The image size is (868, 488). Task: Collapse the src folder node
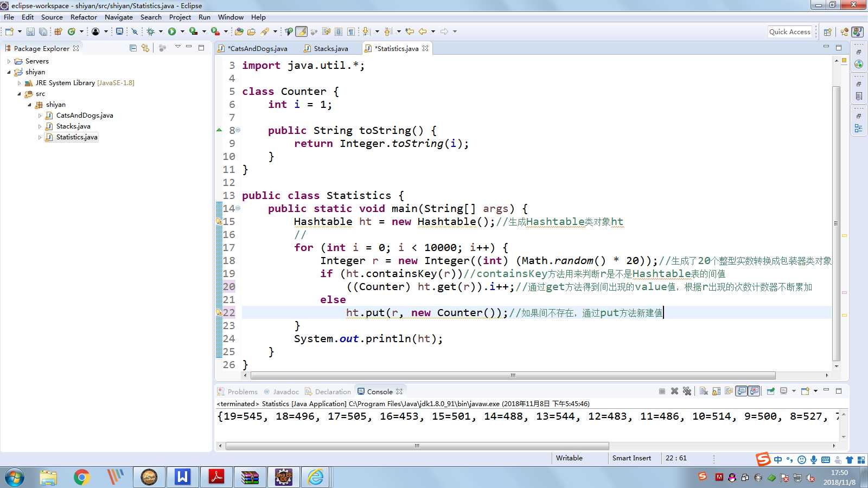(x=19, y=94)
